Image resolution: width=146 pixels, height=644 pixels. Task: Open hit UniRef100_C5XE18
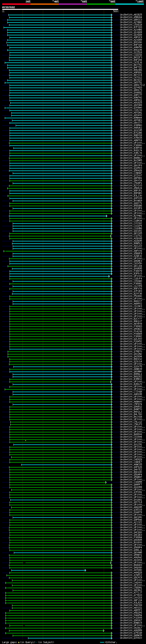[x=131, y=25]
